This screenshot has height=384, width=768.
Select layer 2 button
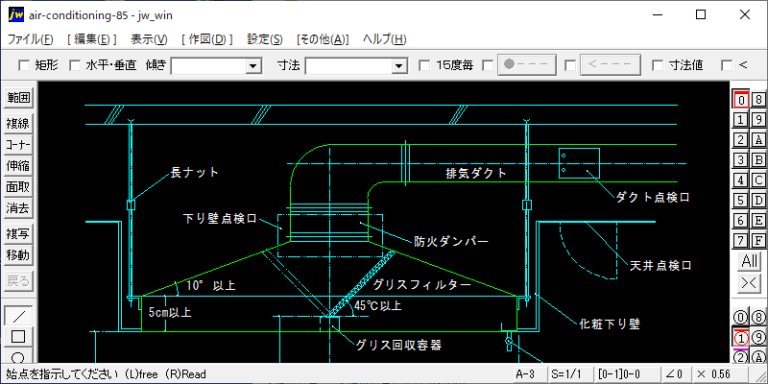coord(741,140)
